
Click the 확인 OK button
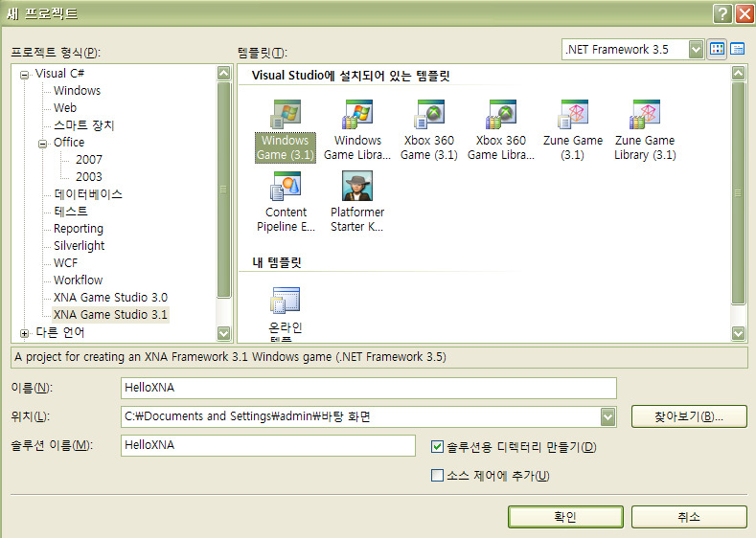pyautogui.click(x=565, y=517)
